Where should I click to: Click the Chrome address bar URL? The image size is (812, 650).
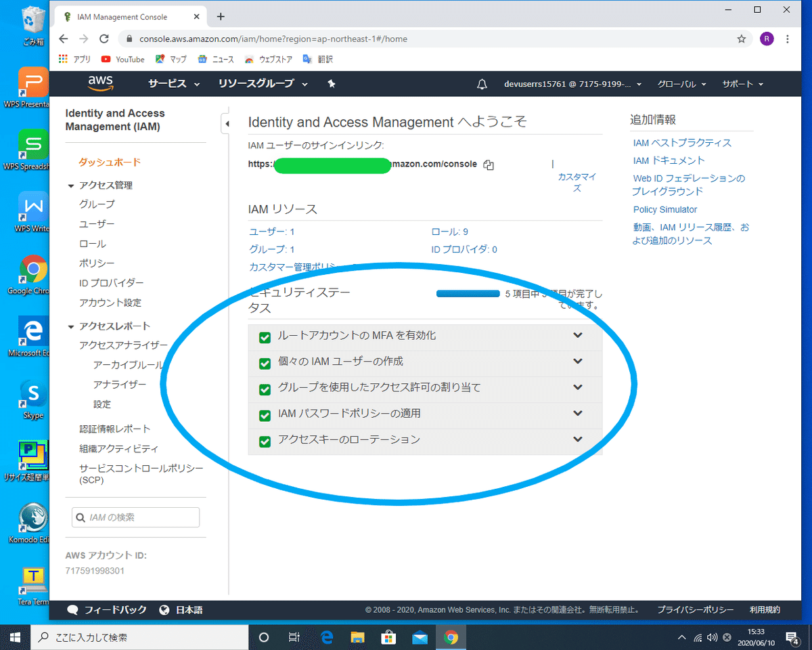pos(273,39)
